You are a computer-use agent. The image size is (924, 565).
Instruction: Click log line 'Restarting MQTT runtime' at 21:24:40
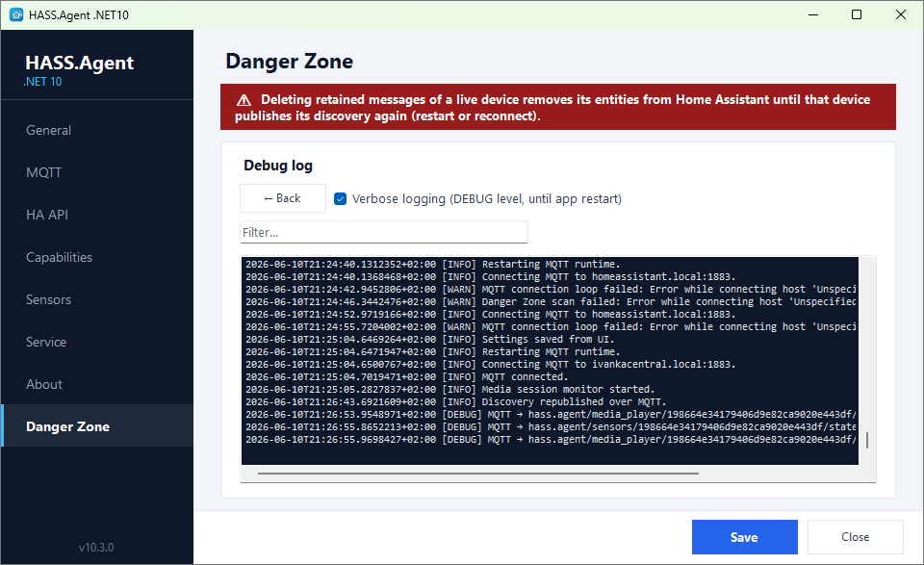point(432,264)
